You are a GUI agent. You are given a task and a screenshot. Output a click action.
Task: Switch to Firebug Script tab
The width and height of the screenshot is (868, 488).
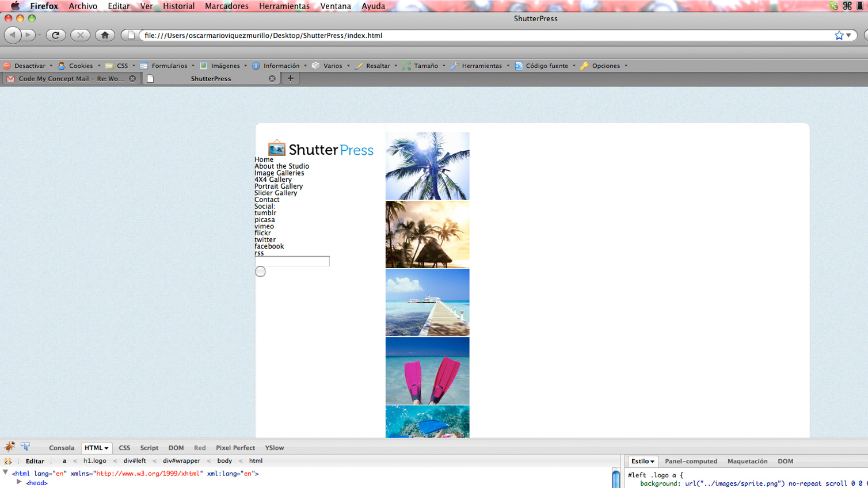[149, 448]
